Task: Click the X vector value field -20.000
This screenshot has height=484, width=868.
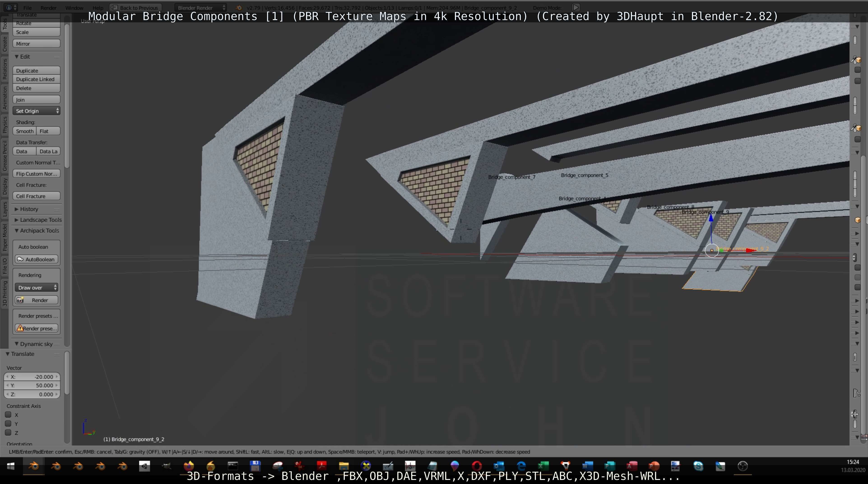Action: point(32,377)
